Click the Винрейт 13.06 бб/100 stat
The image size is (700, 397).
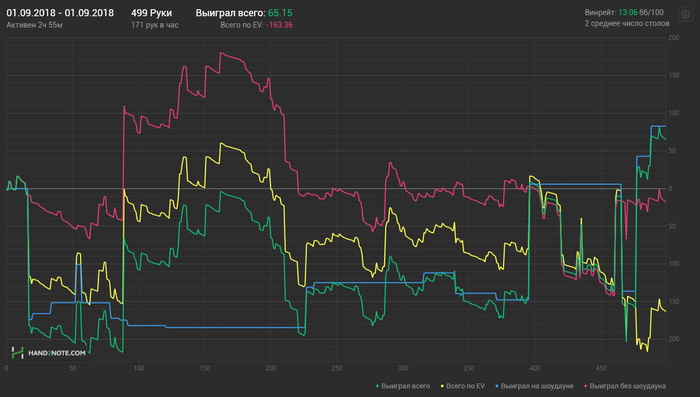click(x=624, y=13)
